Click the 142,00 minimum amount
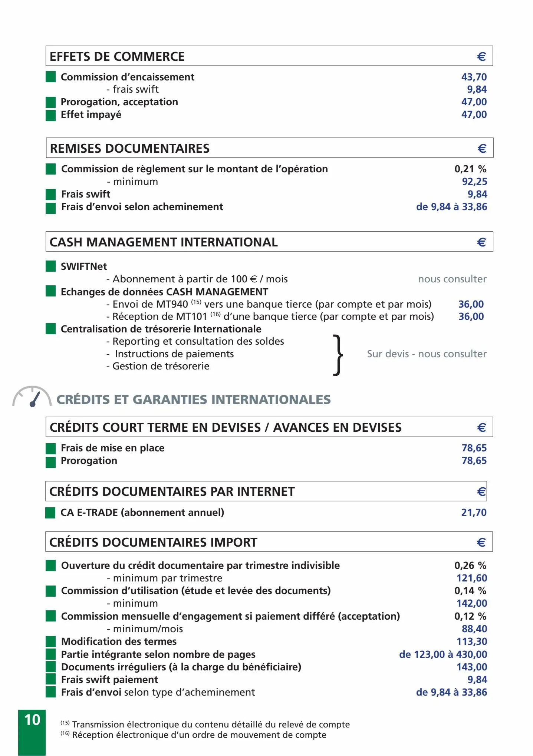 (472, 603)
